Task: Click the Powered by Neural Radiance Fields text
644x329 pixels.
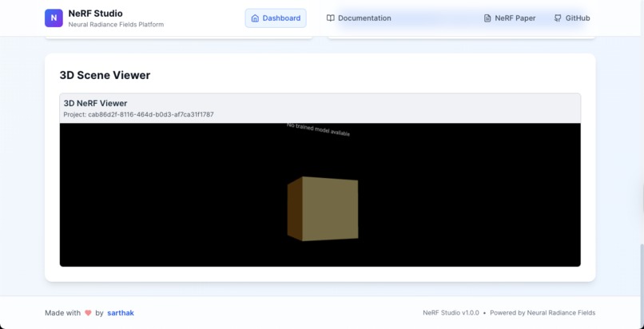Action: [543, 312]
